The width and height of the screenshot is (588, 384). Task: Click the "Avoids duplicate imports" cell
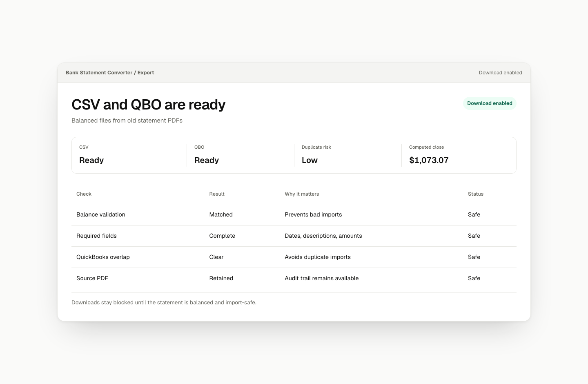coord(318,257)
